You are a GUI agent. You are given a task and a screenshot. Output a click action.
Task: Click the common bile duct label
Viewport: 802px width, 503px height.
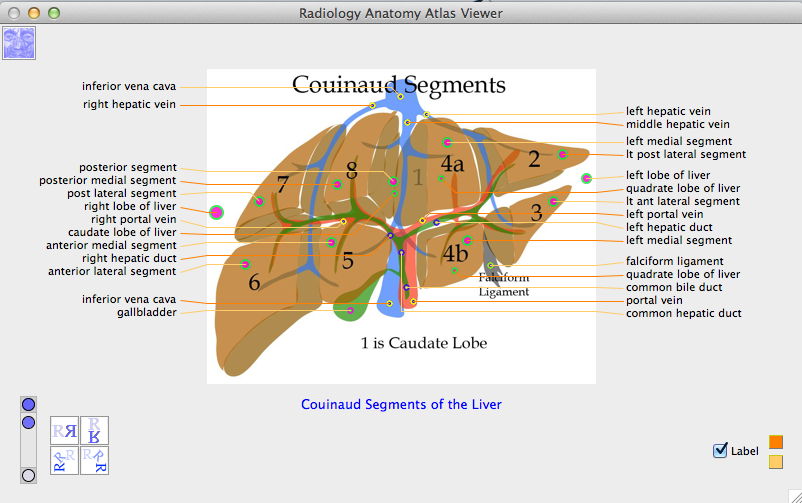click(x=674, y=287)
